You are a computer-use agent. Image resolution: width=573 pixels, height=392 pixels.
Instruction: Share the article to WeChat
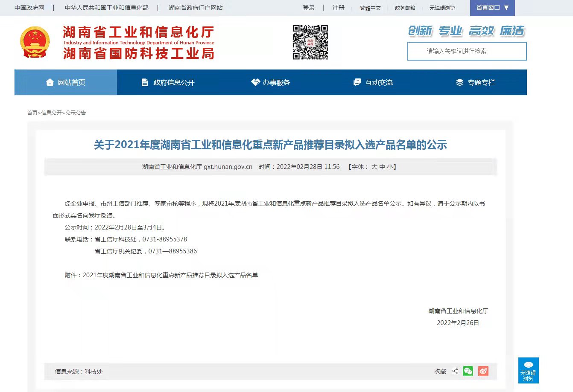(468, 371)
